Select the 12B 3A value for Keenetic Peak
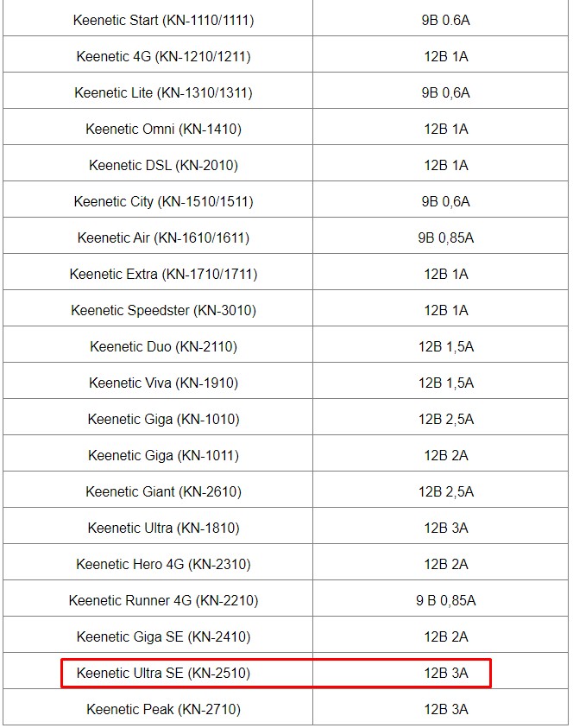This screenshot has height=728, width=573. pos(445,709)
